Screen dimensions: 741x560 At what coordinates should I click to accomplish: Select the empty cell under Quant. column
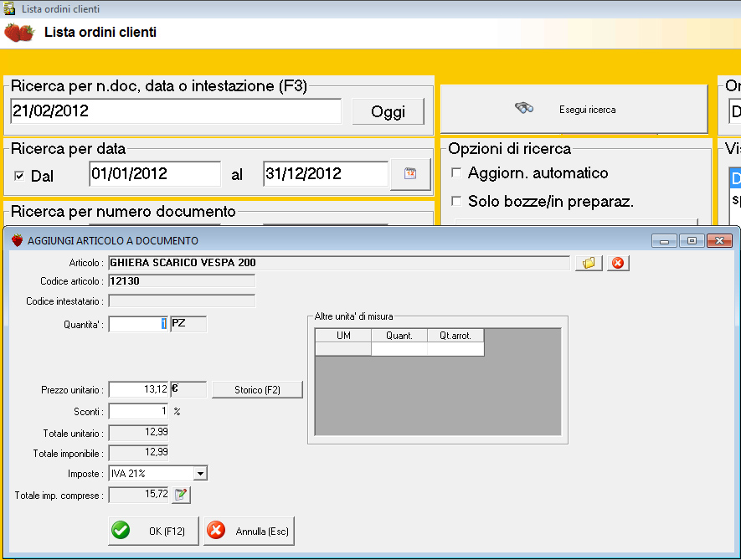tap(399, 349)
